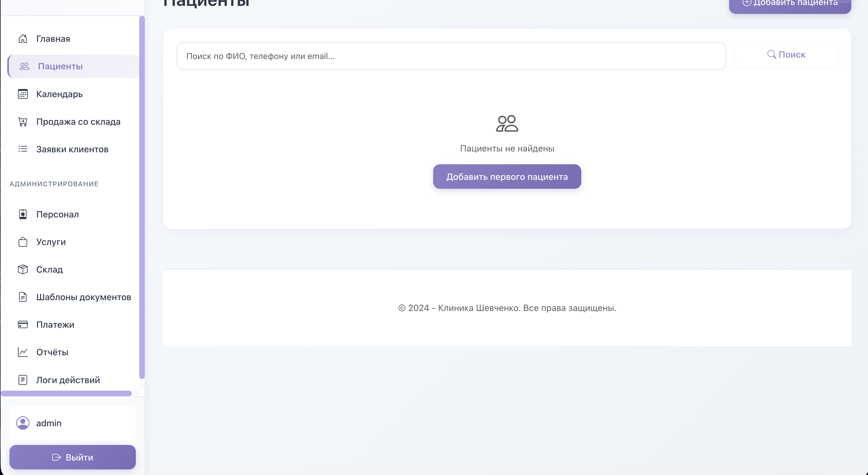Select the Главная home icon
The image size is (868, 475).
(x=23, y=38)
